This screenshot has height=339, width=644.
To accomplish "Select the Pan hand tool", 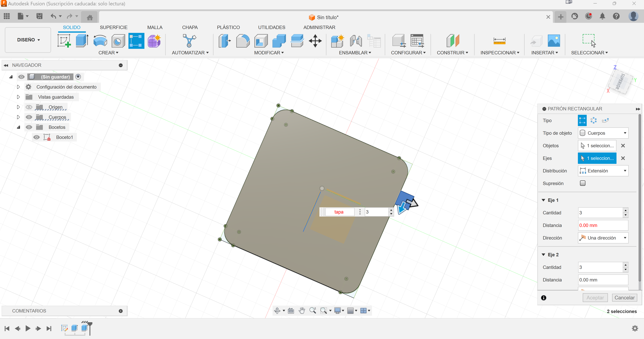I will (x=302, y=310).
